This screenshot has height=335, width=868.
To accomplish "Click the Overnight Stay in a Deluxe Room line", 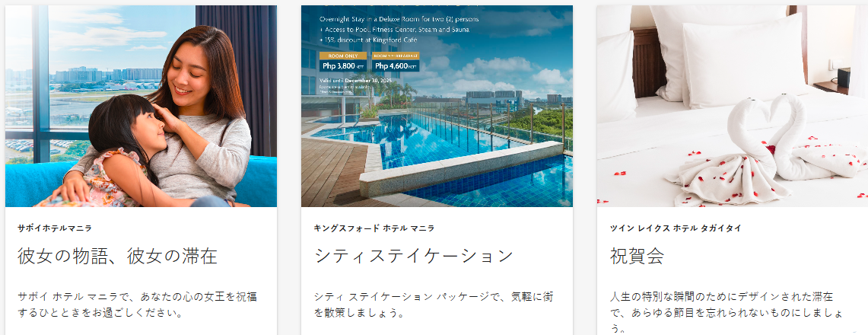I will [399, 19].
